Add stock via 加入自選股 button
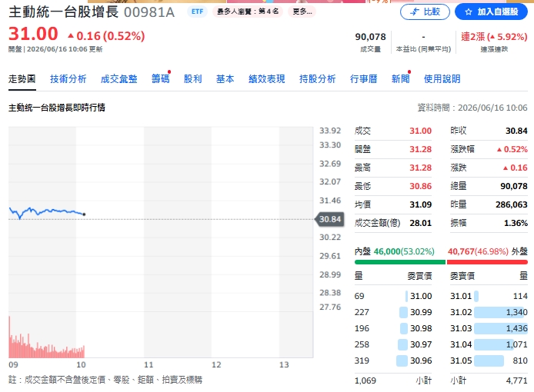This screenshot has width=534, height=392. [x=492, y=12]
